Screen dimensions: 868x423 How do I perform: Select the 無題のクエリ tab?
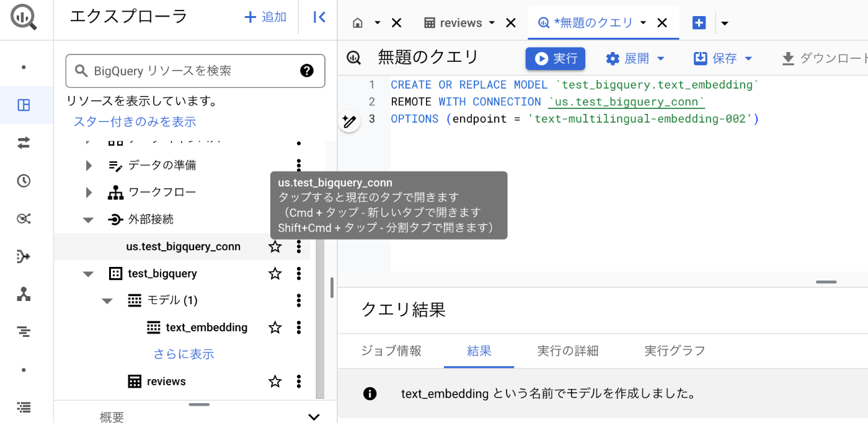[x=586, y=23]
